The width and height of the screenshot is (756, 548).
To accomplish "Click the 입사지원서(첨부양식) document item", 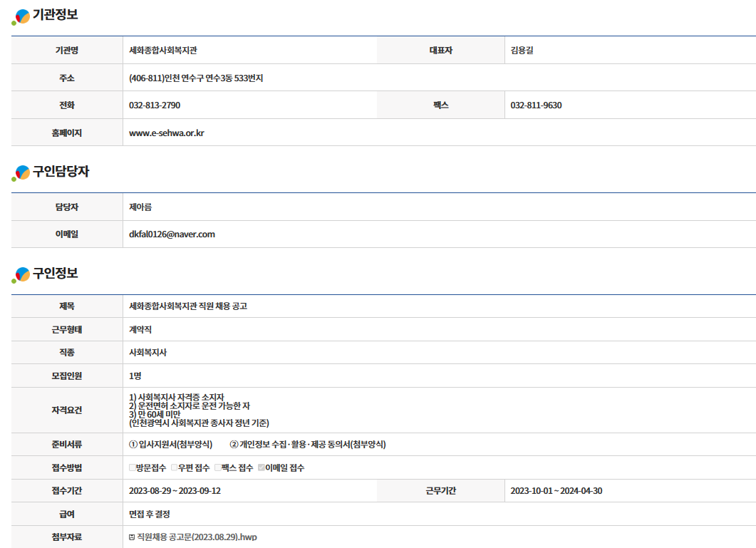I will click(x=171, y=445).
